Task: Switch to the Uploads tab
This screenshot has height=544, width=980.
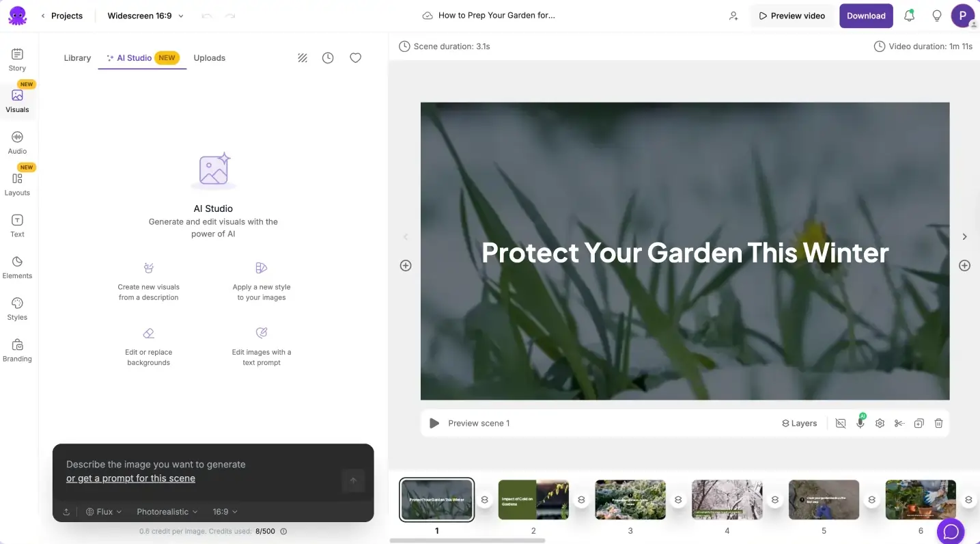Action: (x=209, y=58)
